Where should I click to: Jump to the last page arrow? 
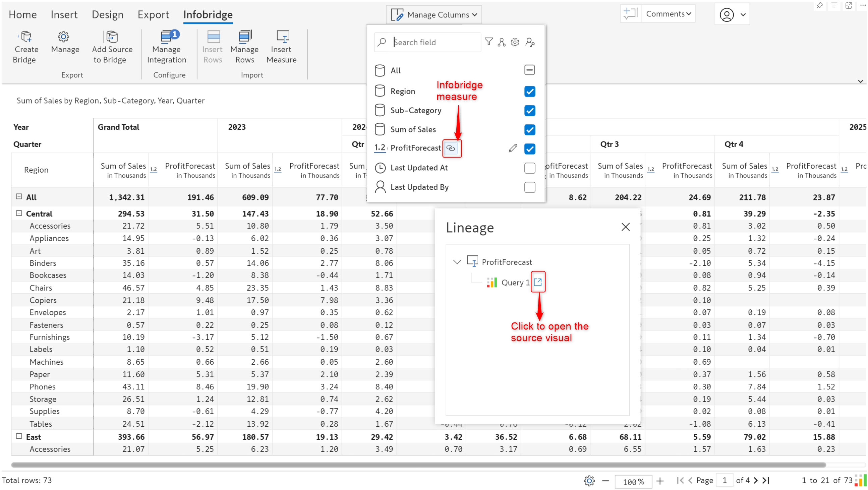(766, 480)
